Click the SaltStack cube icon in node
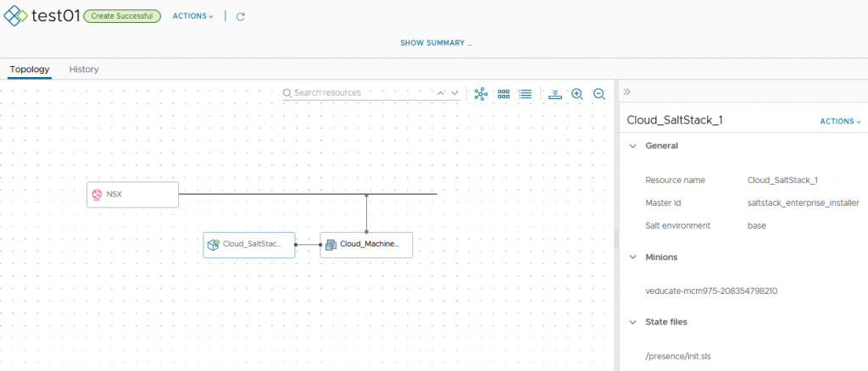 pyautogui.click(x=214, y=245)
